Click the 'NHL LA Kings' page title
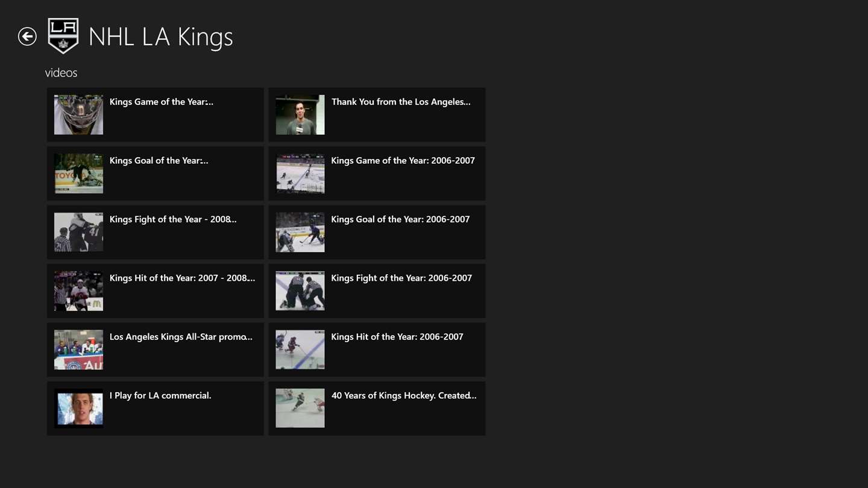 coord(161,37)
